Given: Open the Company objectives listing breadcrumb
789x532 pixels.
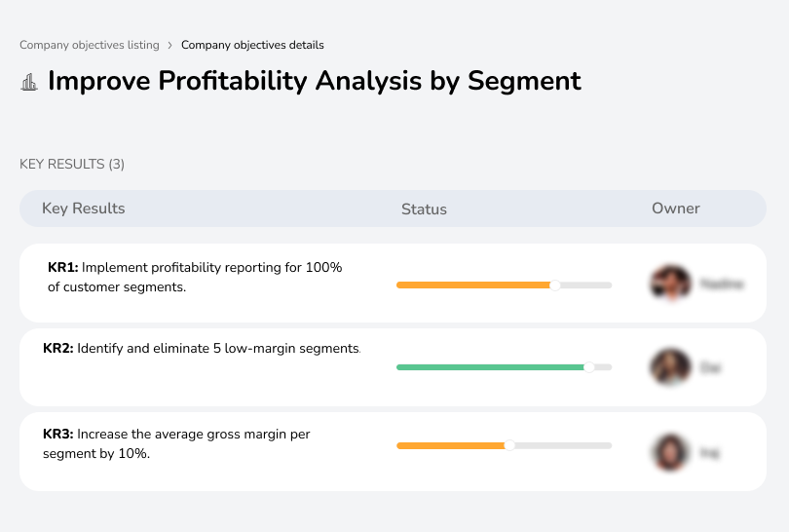Looking at the screenshot, I should 90,45.
